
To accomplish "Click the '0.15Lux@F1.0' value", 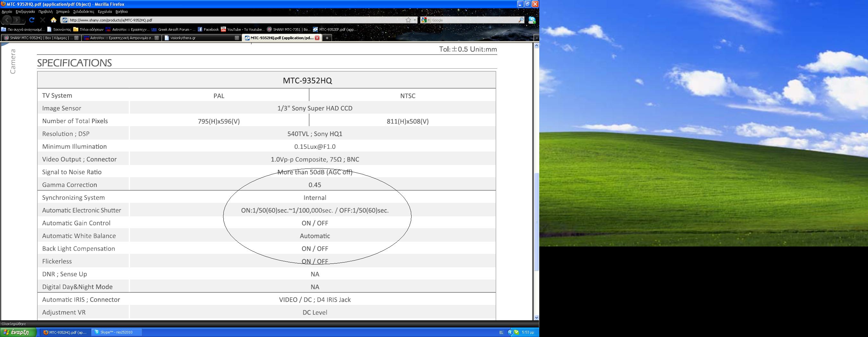I will [x=315, y=147].
